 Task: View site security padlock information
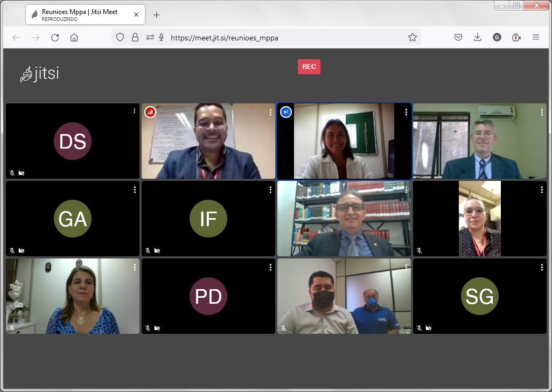135,37
